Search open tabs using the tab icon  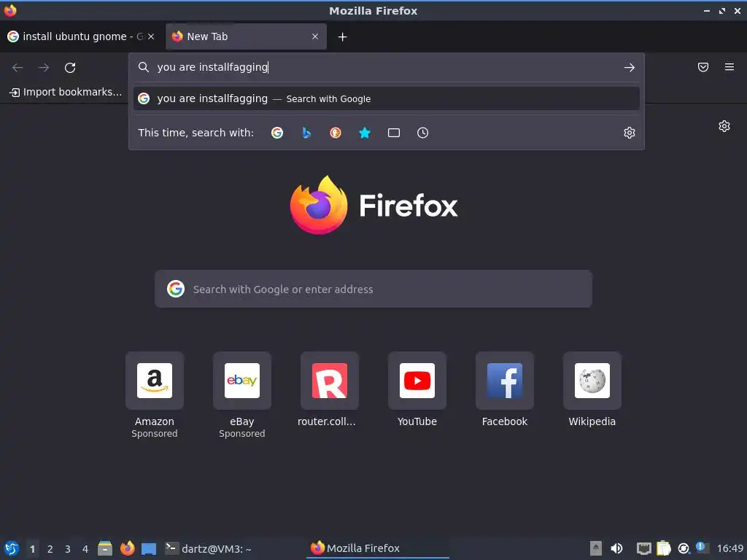[393, 133]
